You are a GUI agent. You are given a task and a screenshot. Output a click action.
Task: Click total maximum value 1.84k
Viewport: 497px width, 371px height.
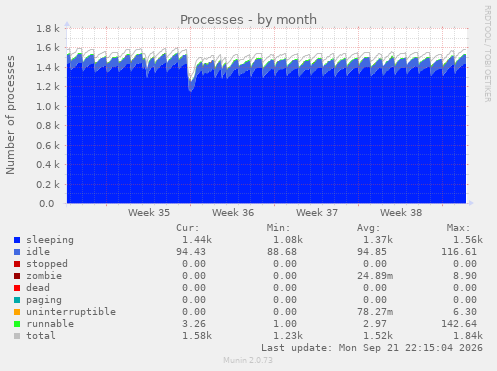pyautogui.click(x=468, y=336)
